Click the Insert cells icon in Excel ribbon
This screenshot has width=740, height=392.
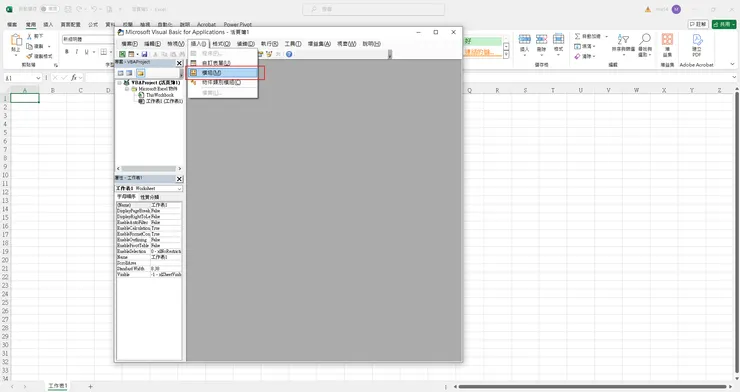[x=524, y=39]
